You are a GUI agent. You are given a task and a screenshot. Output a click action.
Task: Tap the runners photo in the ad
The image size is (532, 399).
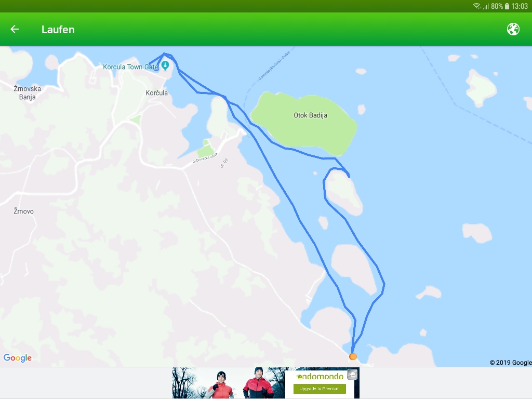point(229,383)
